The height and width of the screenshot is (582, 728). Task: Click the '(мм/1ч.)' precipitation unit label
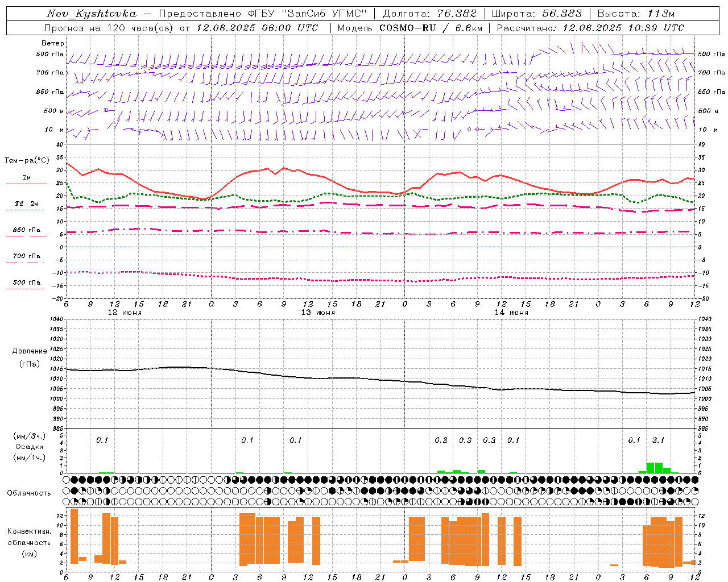30,458
